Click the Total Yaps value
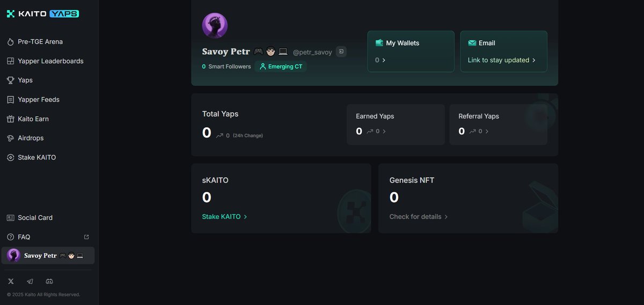This screenshot has height=305, width=644. pos(207,133)
